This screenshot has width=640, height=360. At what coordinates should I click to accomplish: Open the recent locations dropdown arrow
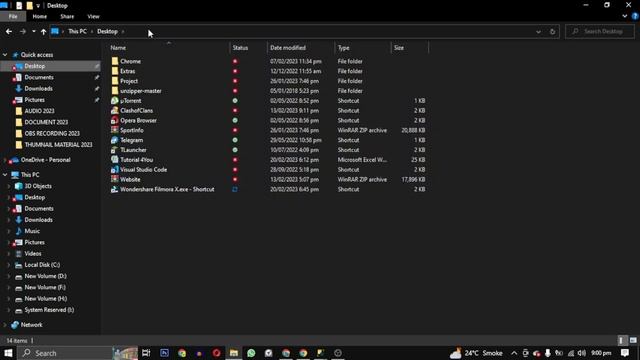[33, 31]
